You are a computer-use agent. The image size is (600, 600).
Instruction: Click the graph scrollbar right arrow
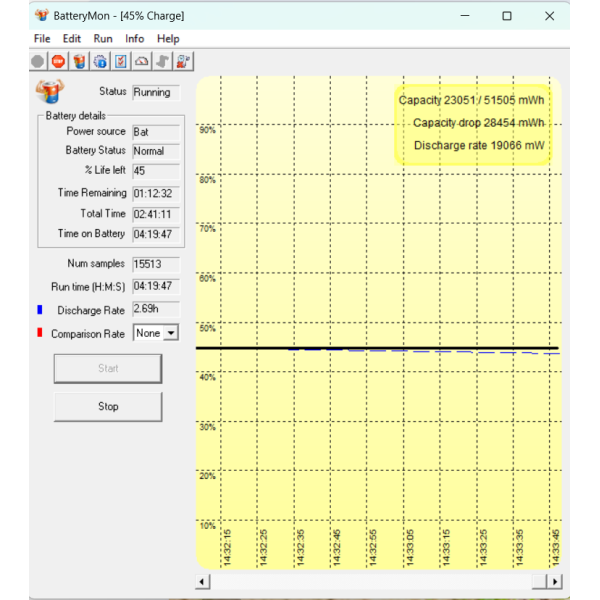[x=555, y=582]
